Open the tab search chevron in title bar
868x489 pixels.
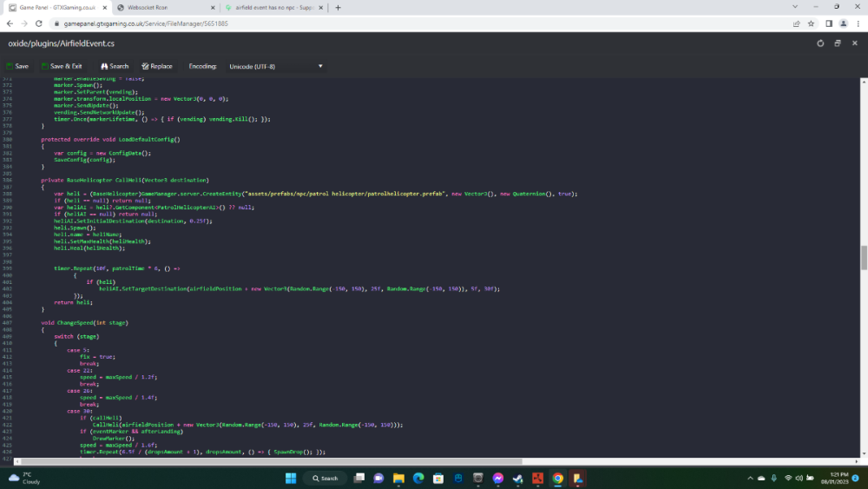[795, 7]
